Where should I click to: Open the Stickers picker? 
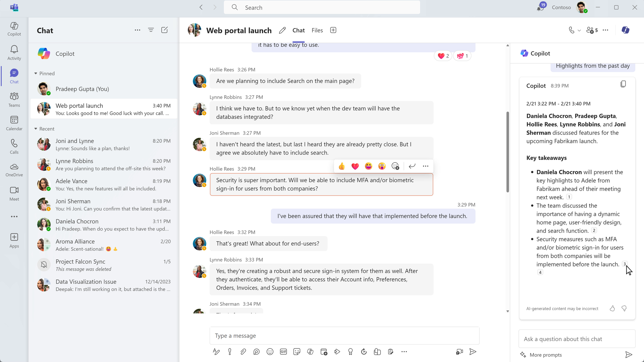[x=297, y=351]
